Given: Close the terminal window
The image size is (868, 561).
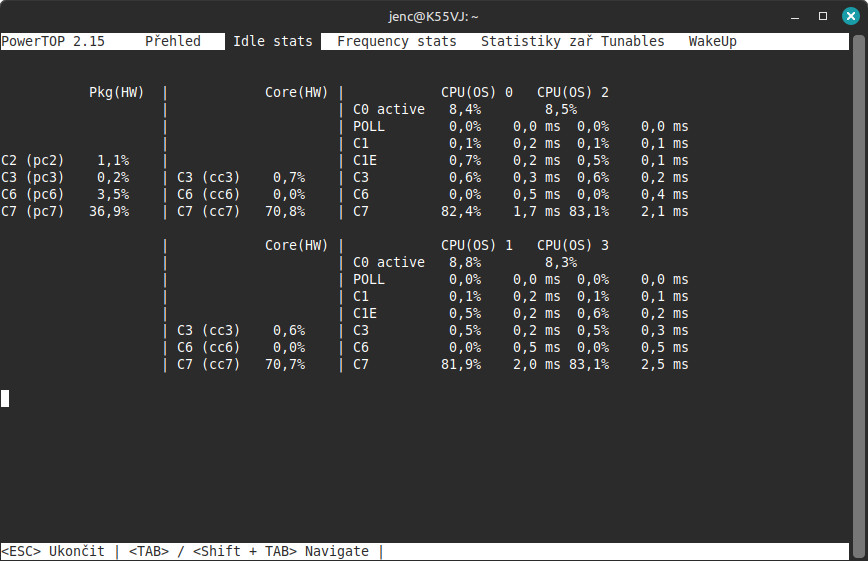Looking at the screenshot, I should (849, 16).
